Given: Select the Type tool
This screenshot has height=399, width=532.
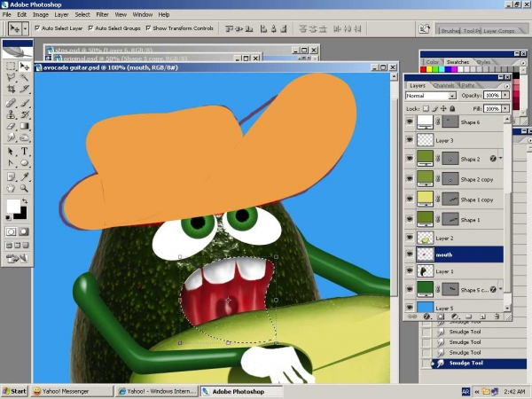Looking at the screenshot, I should coord(25,152).
